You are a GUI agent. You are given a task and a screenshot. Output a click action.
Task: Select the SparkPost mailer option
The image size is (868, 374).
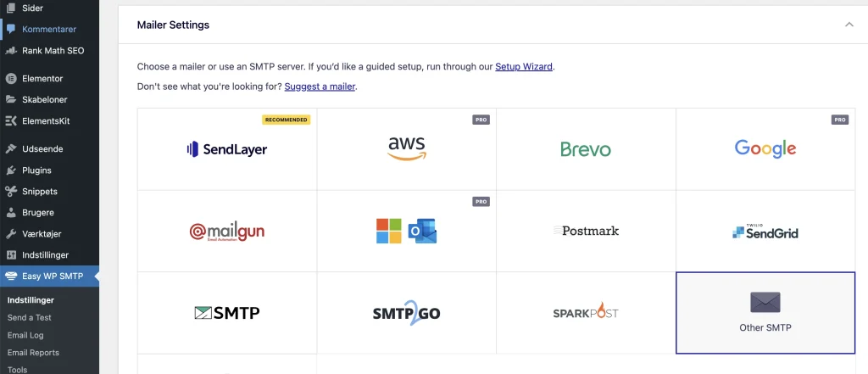pos(587,313)
